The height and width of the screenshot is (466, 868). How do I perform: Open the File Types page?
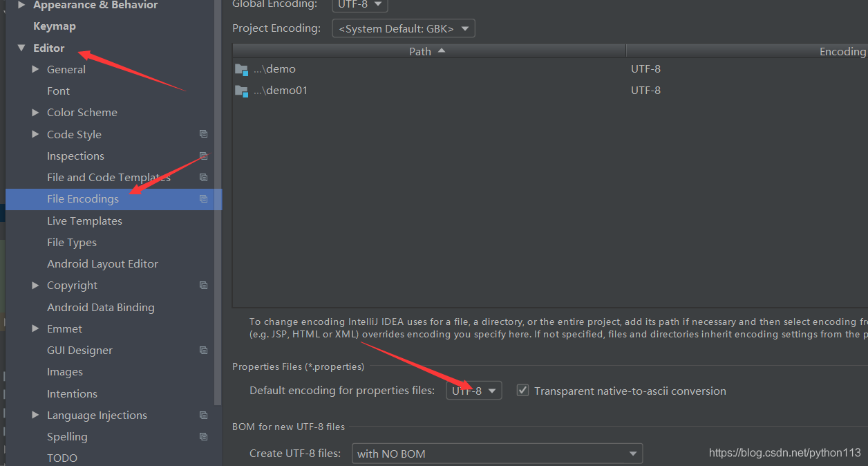click(x=72, y=243)
